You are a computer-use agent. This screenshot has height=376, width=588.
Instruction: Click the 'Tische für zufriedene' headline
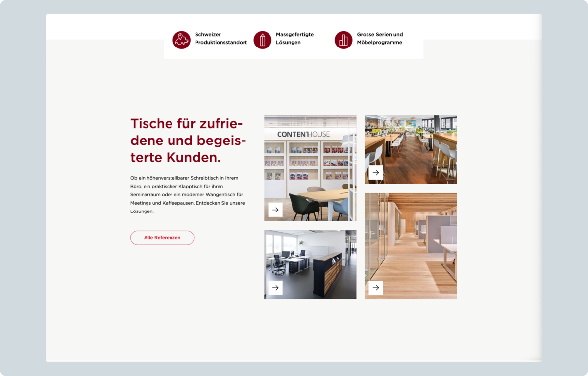[x=188, y=141]
